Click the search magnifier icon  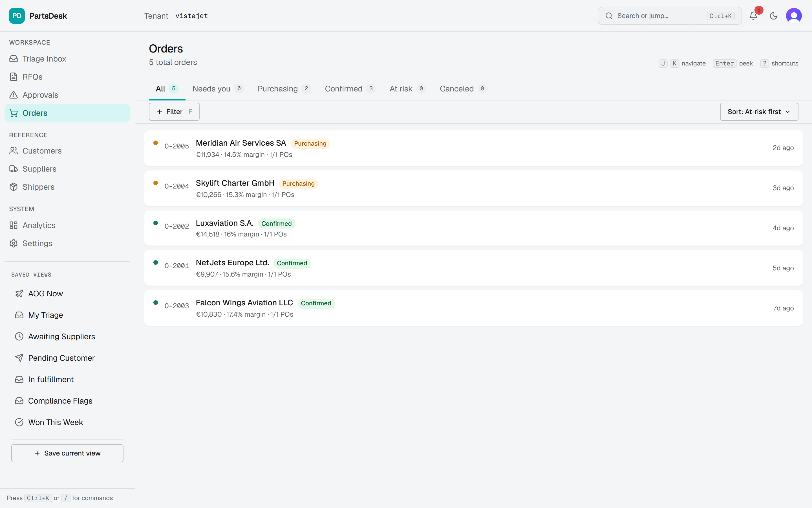609,16
